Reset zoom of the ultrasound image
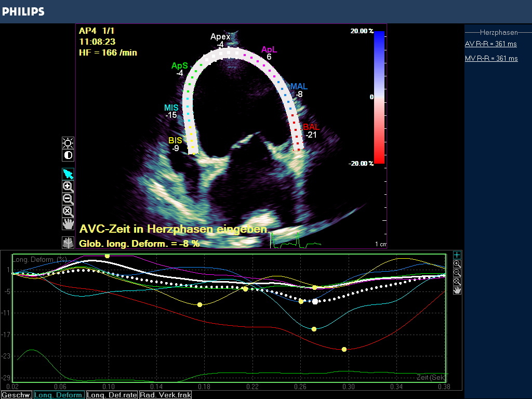Image resolution: width=532 pixels, height=399 pixels. (x=68, y=211)
